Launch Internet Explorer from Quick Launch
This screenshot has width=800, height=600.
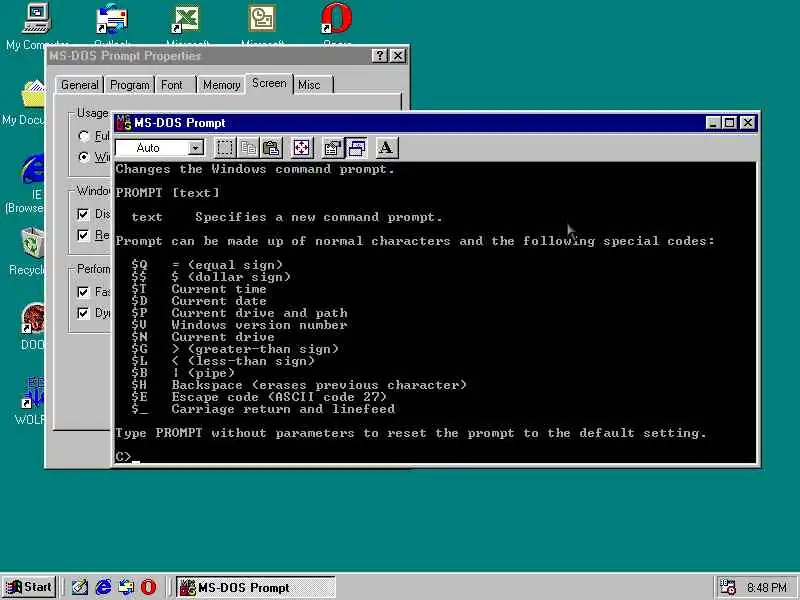coord(103,587)
